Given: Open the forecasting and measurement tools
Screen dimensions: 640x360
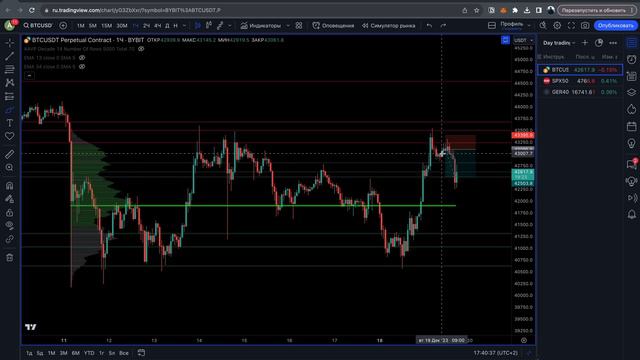Looking at the screenshot, I should click(9, 96).
